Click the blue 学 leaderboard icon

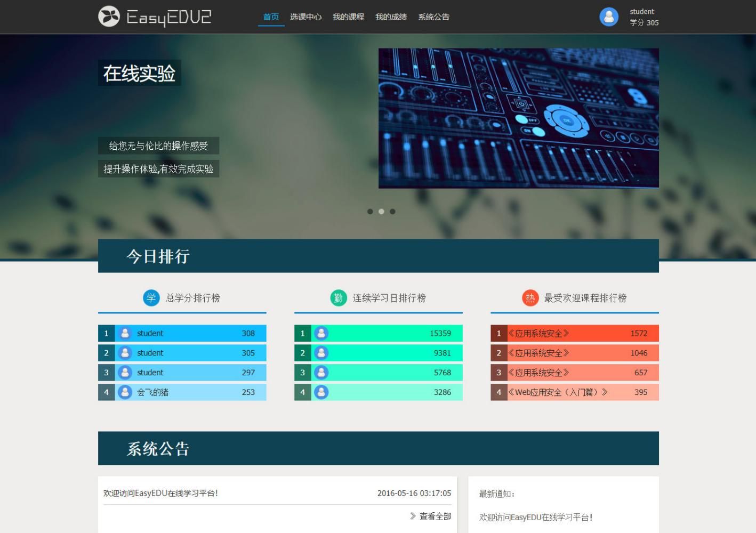click(151, 298)
